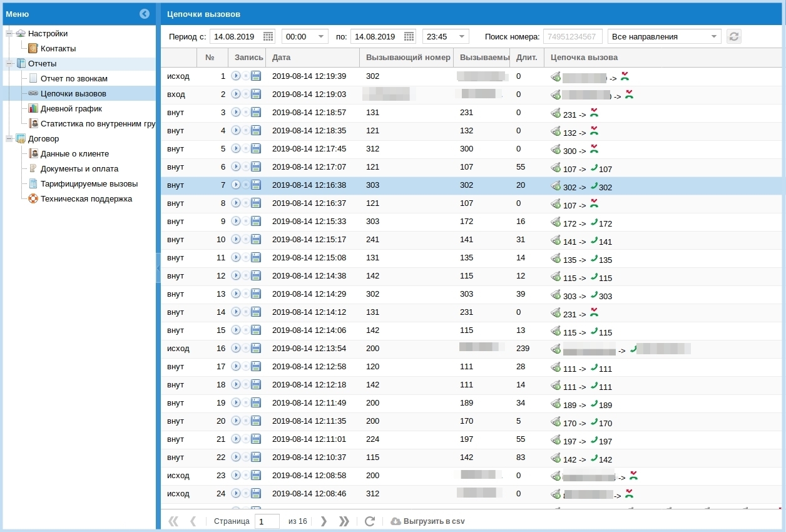
Task: Open the 23:45 end time dropdown
Action: [462, 36]
